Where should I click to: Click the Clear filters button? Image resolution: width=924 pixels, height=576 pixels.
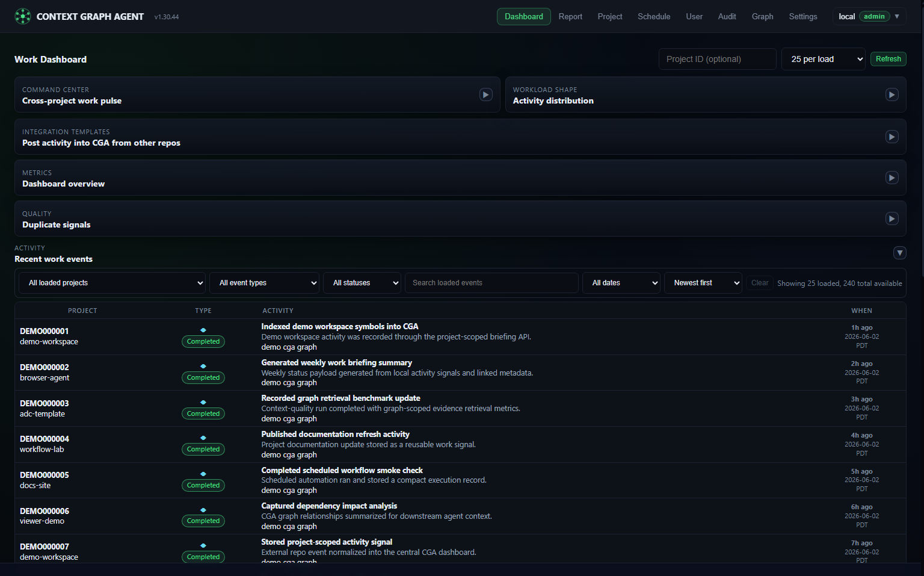point(759,283)
